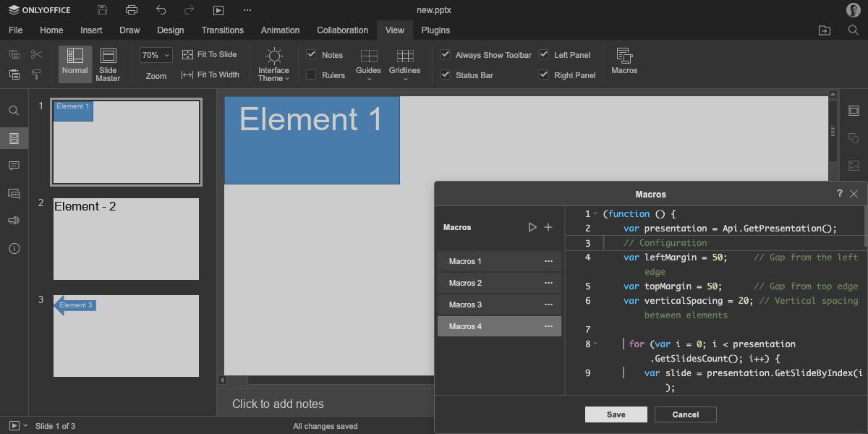Open the more options ellipsis in title bar
Screen dimensions: 868x434
pos(247,10)
